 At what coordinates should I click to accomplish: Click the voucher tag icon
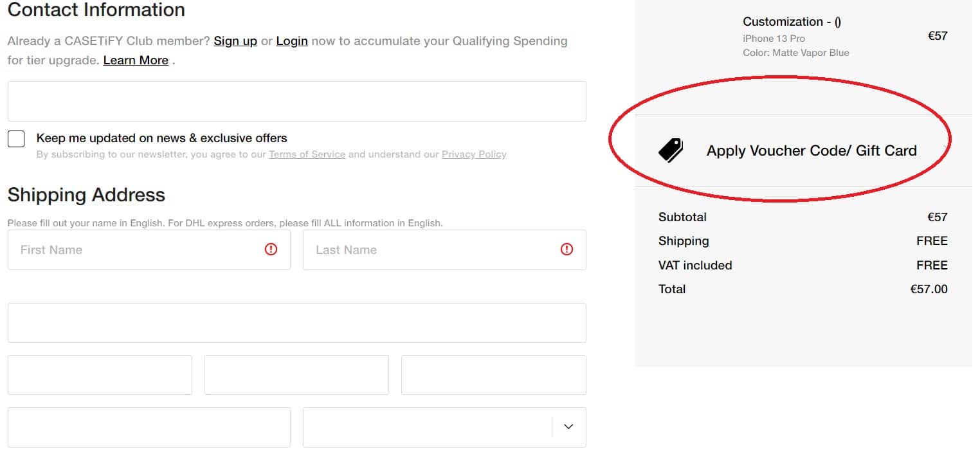tap(671, 150)
